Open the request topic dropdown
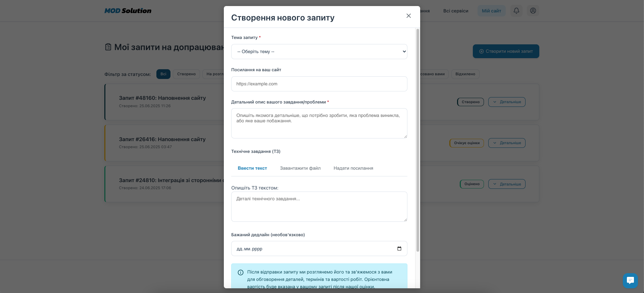The width and height of the screenshot is (644, 293). tap(319, 52)
